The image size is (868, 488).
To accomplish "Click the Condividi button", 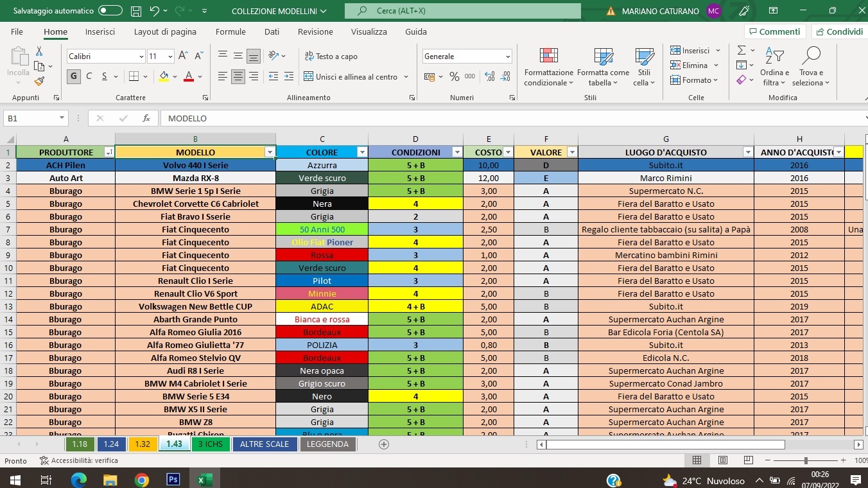I will click(x=839, y=31).
